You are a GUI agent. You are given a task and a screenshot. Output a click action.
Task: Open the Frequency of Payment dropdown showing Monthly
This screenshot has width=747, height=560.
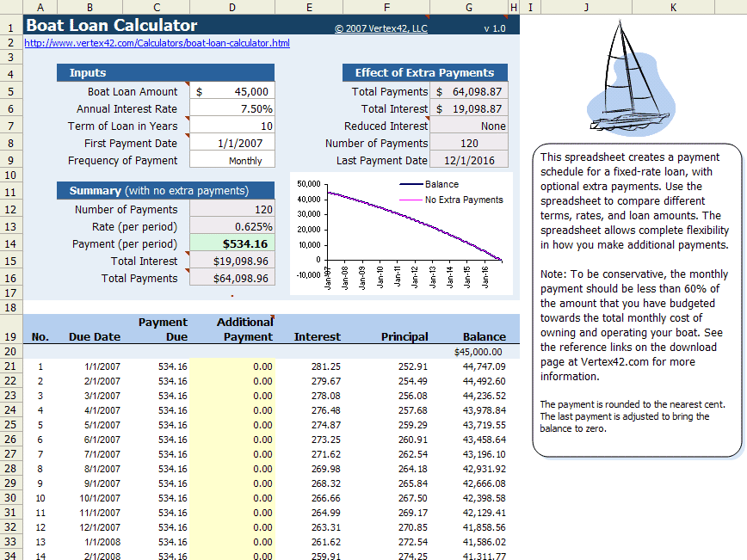pos(232,160)
